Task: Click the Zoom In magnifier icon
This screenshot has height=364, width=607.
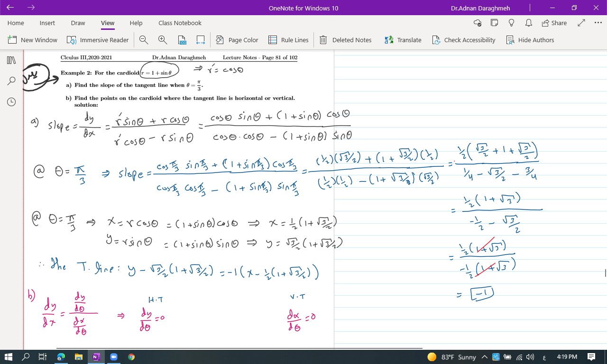Action: coord(163,40)
